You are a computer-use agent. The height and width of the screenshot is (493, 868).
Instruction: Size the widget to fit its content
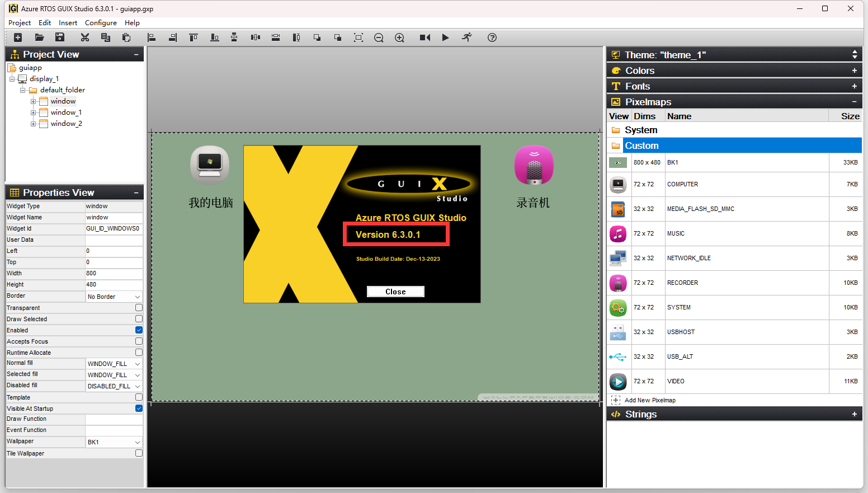(x=358, y=37)
